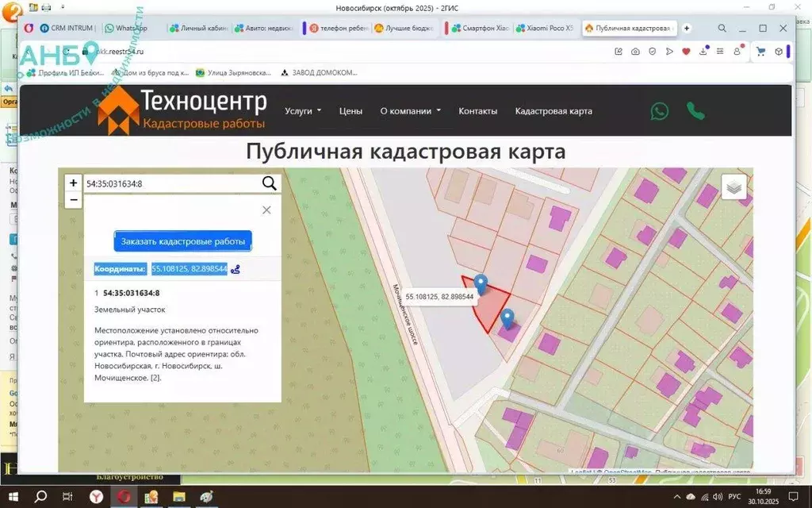Screen dimensions: 812x508
Task: Go to Кадастровая карта link
Action: 553,111
